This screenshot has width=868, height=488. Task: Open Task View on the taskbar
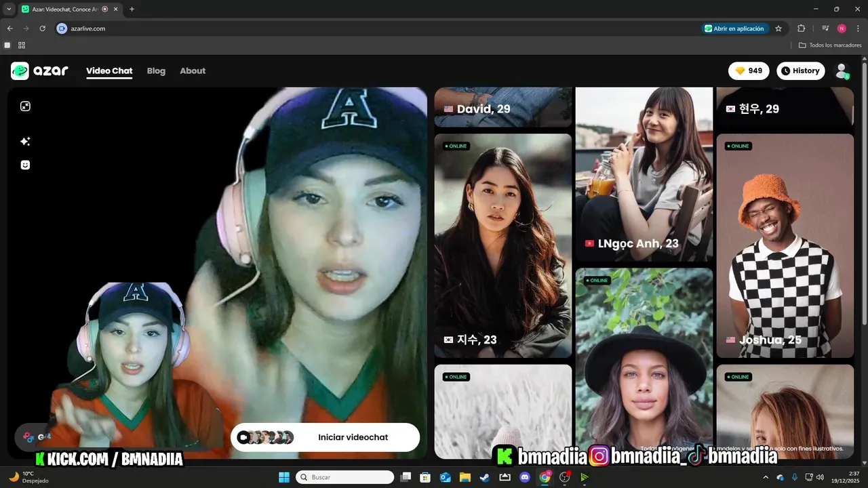(x=406, y=477)
